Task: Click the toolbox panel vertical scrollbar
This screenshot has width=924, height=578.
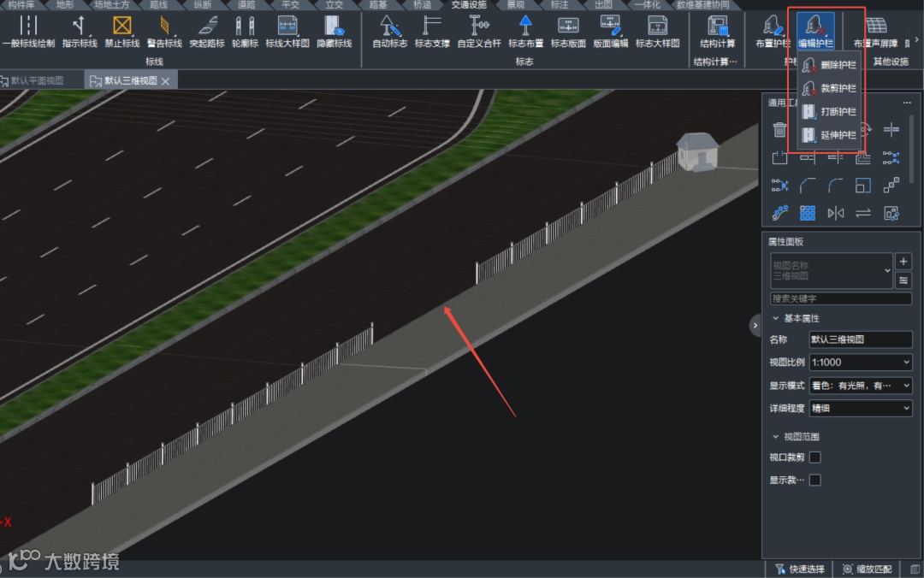Action: click(x=912, y=150)
